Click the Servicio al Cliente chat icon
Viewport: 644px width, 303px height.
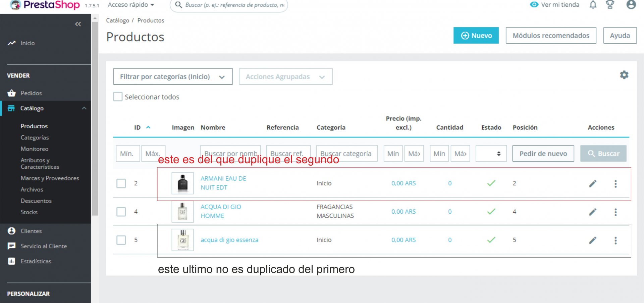pos(12,246)
